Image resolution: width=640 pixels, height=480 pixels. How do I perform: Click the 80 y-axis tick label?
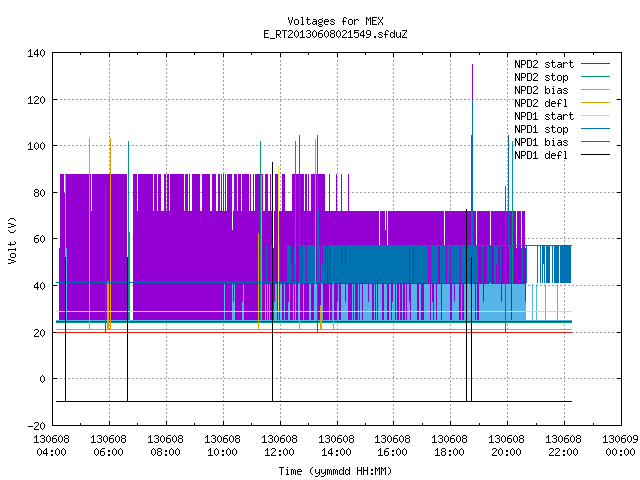point(39,193)
